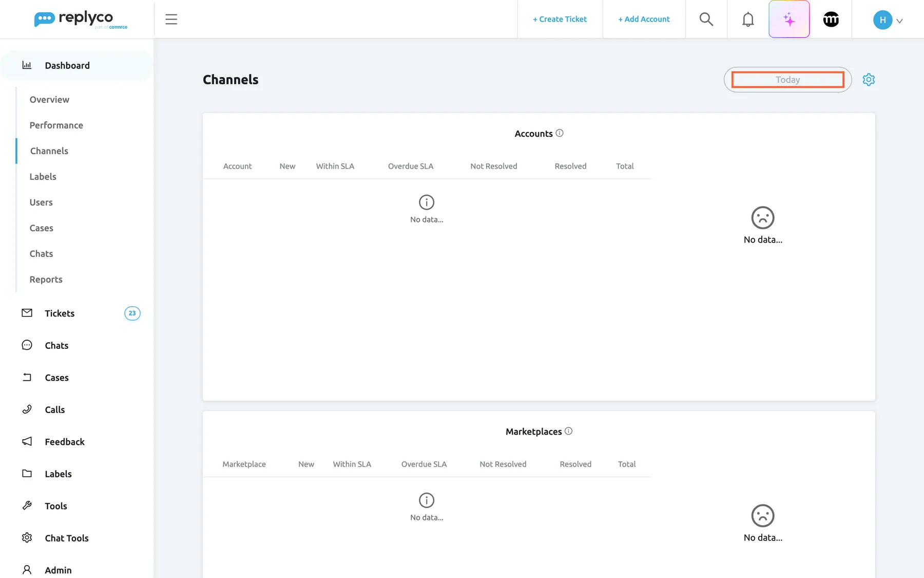Click the Dashboard chart icon
Image resolution: width=924 pixels, height=578 pixels.
27,65
